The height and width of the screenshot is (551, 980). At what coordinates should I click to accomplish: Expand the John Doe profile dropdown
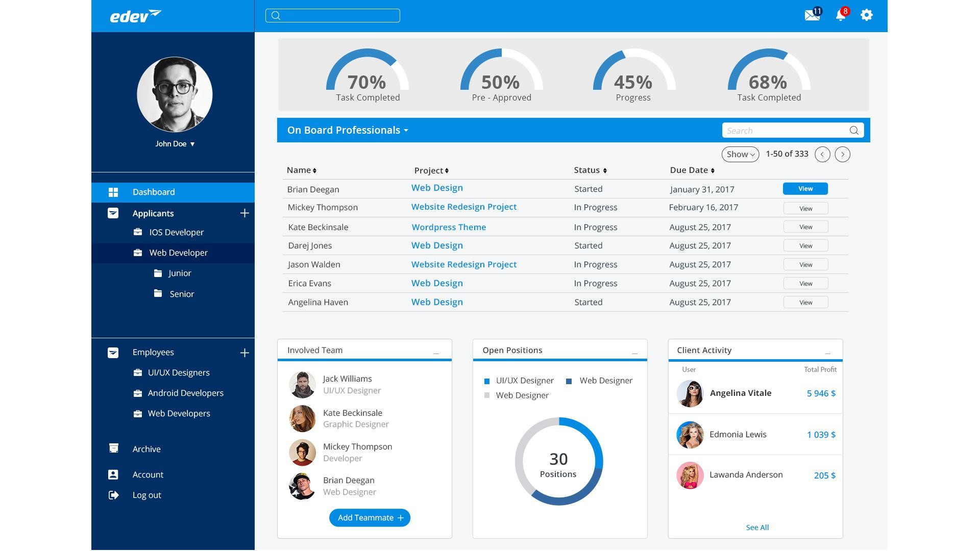tap(192, 144)
